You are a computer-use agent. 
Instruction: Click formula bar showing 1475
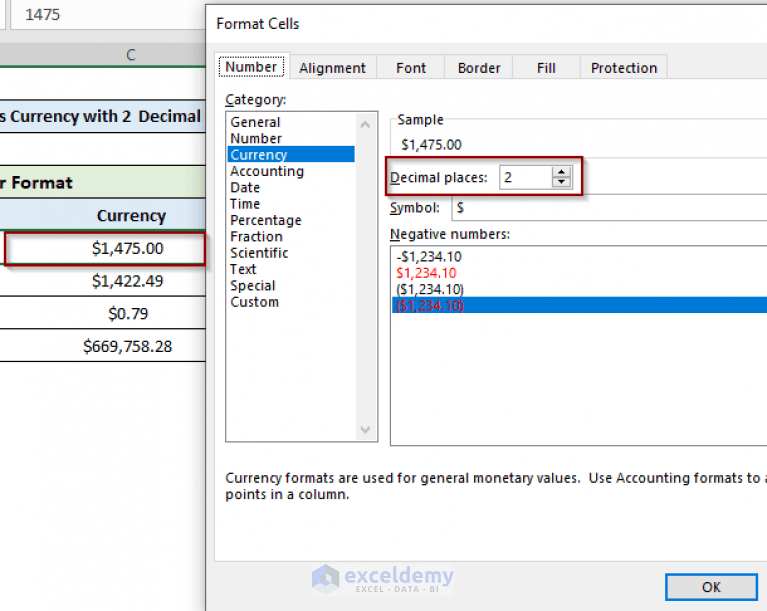[x=108, y=15]
